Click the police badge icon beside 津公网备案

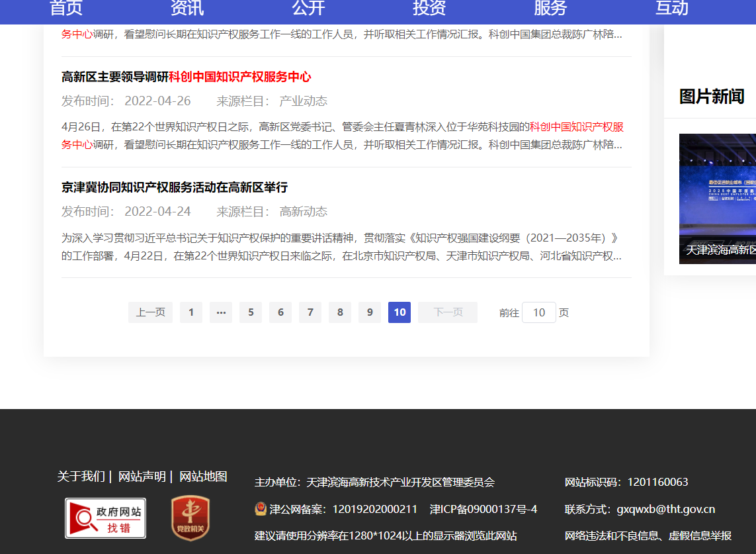point(261,509)
